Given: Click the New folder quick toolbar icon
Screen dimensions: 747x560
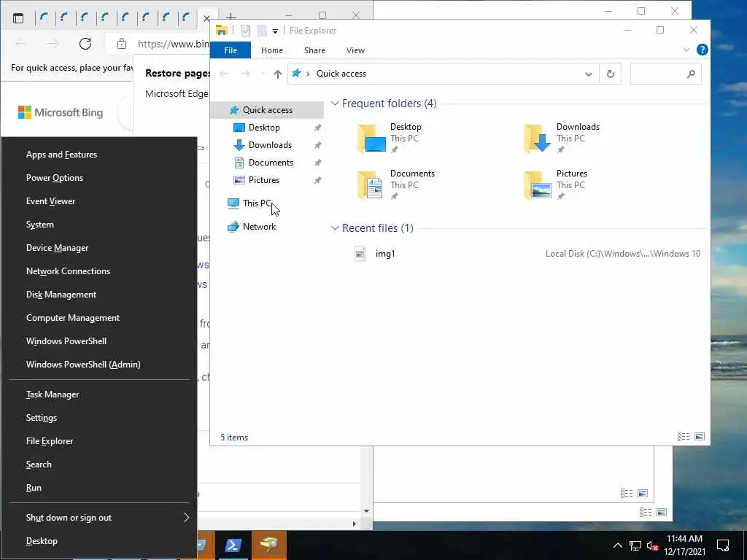Looking at the screenshot, I should [x=262, y=31].
